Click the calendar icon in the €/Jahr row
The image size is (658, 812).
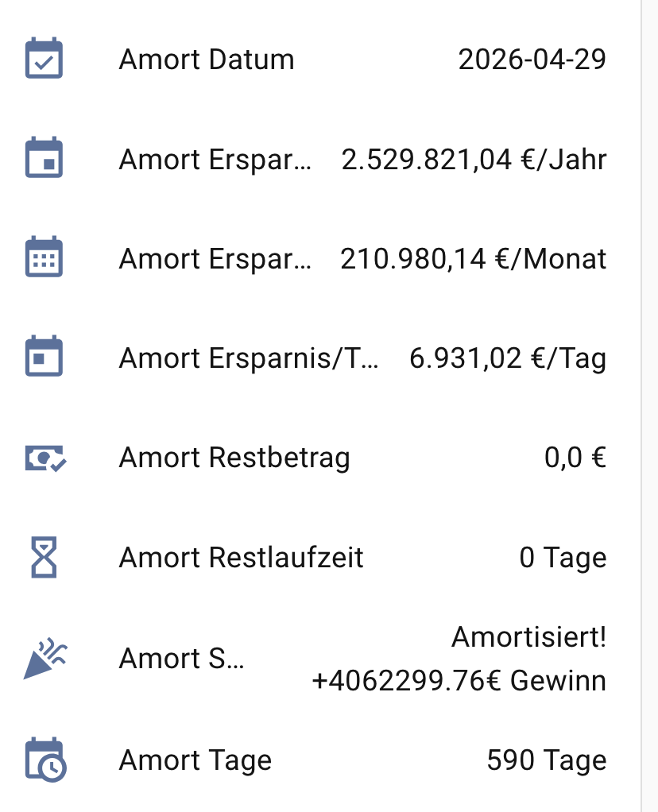[x=44, y=159]
